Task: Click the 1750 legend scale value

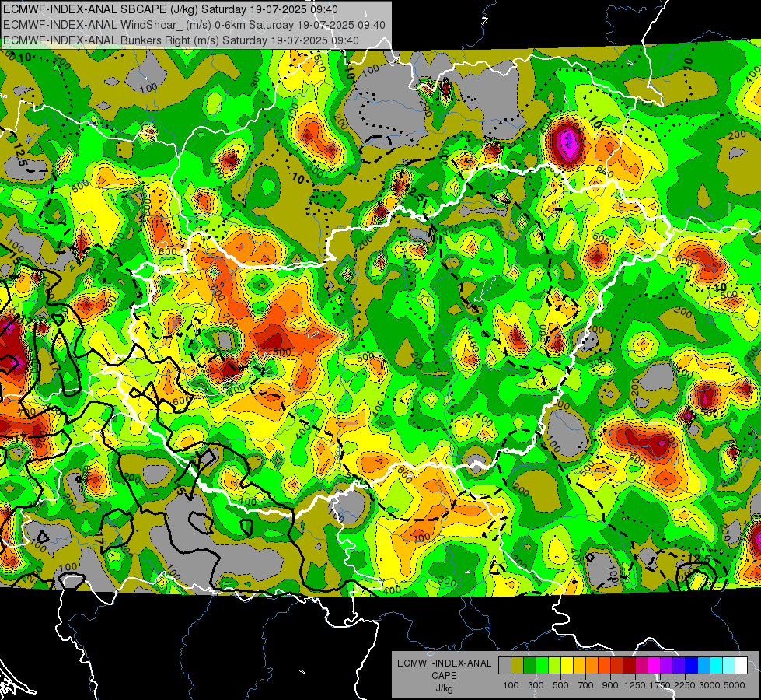Action: pyautogui.click(x=661, y=685)
